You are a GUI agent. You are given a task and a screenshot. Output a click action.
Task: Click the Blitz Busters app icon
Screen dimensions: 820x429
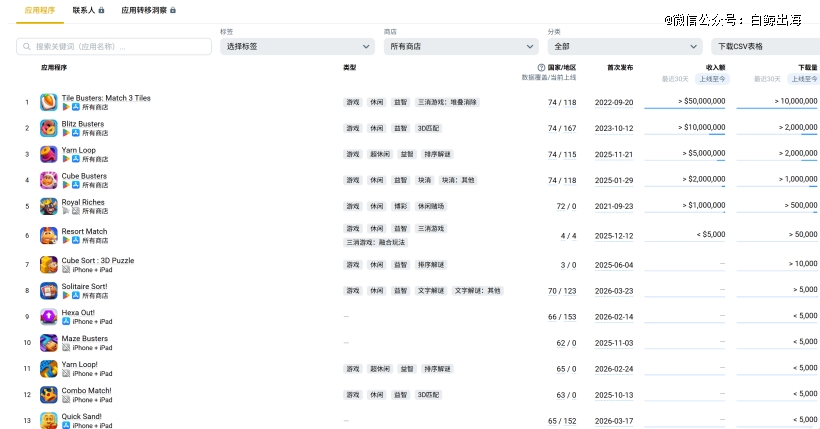point(48,128)
